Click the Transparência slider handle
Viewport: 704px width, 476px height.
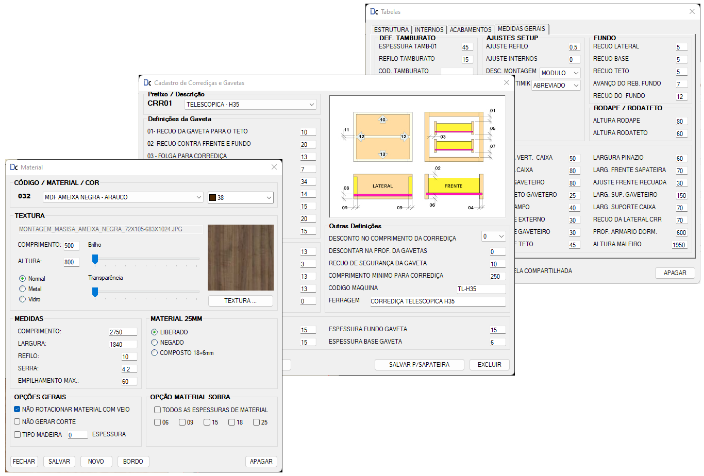click(x=95, y=292)
